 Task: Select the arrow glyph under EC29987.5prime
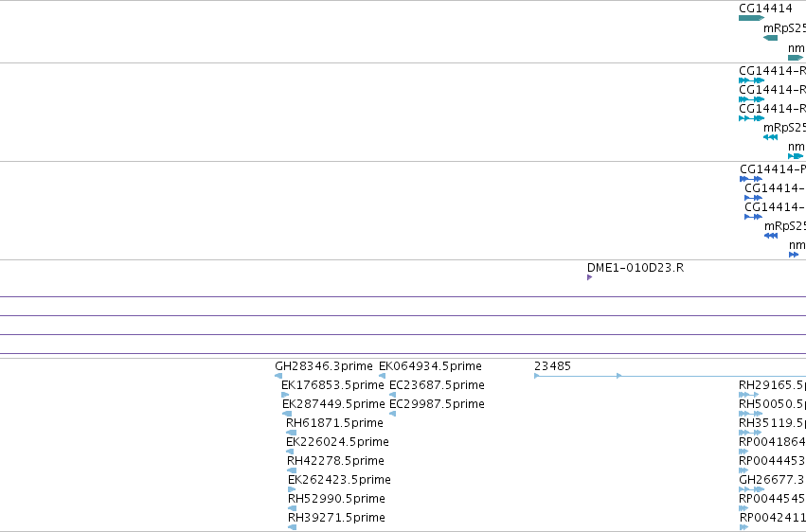pos(393,414)
